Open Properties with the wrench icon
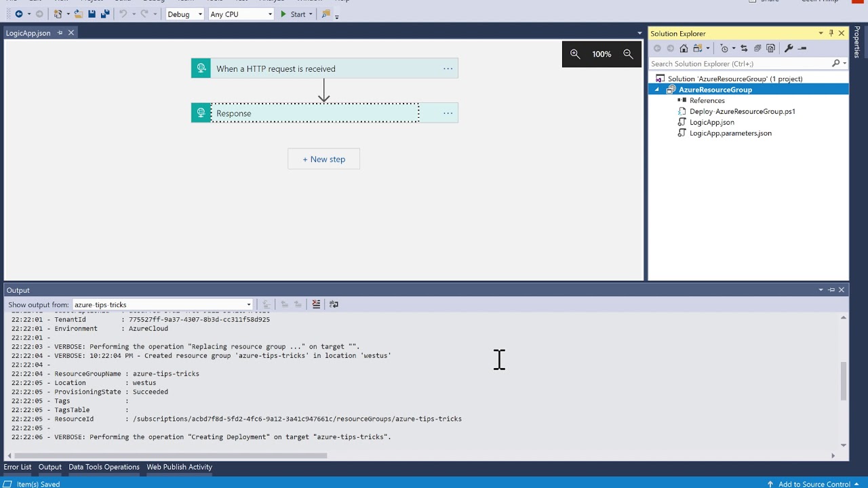Image resolution: width=868 pixels, height=488 pixels. point(788,48)
